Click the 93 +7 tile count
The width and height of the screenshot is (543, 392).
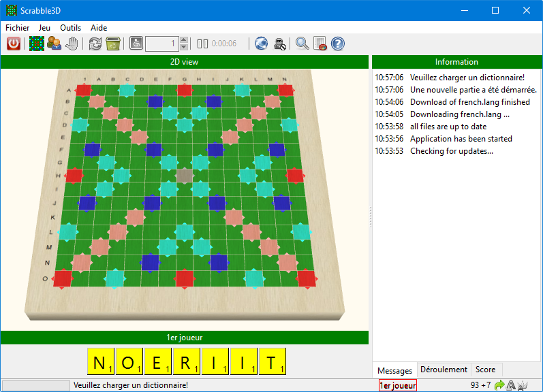tap(480, 385)
